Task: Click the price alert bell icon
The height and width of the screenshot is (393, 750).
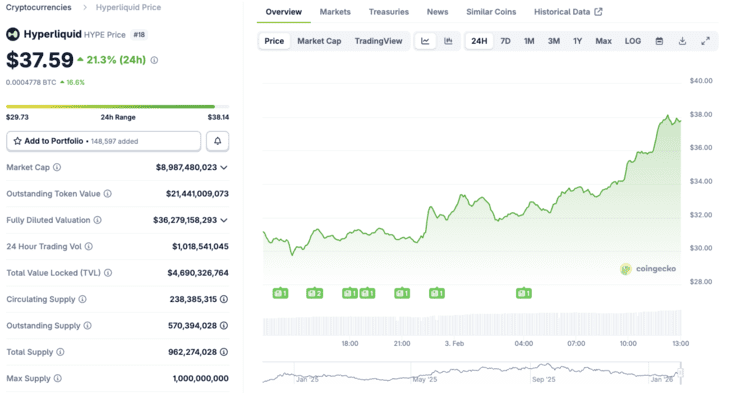Action: coord(218,141)
